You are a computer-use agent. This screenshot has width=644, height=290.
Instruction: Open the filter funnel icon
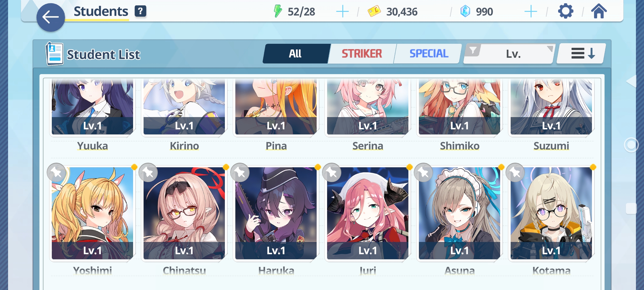pyautogui.click(x=473, y=50)
